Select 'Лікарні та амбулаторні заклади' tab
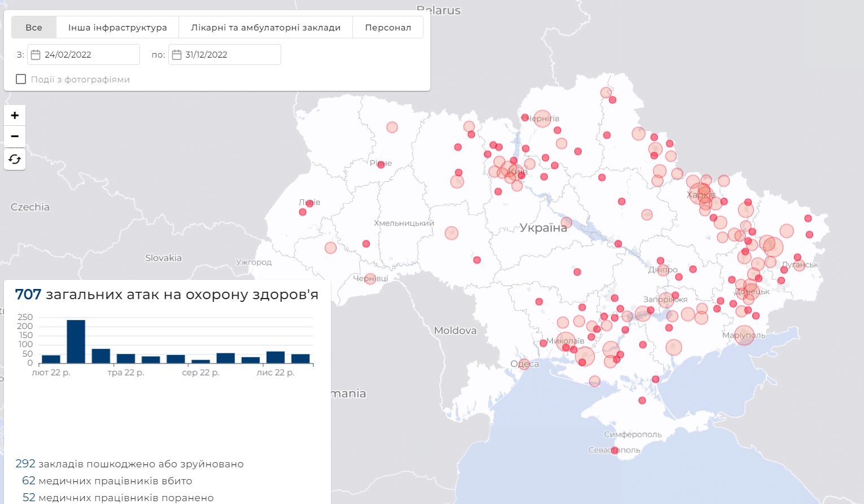Viewport: 864px width, 504px height. pyautogui.click(x=265, y=27)
